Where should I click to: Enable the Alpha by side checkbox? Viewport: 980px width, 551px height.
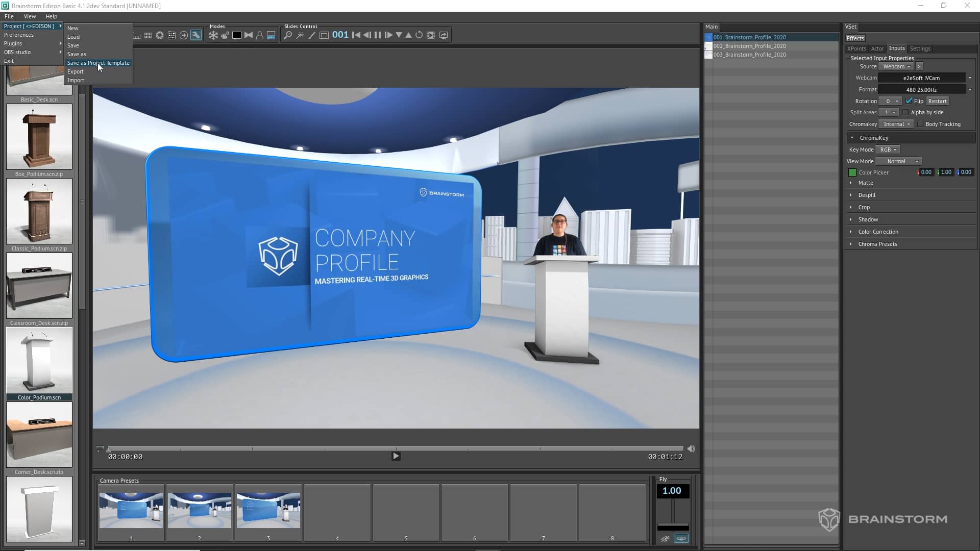pos(905,112)
